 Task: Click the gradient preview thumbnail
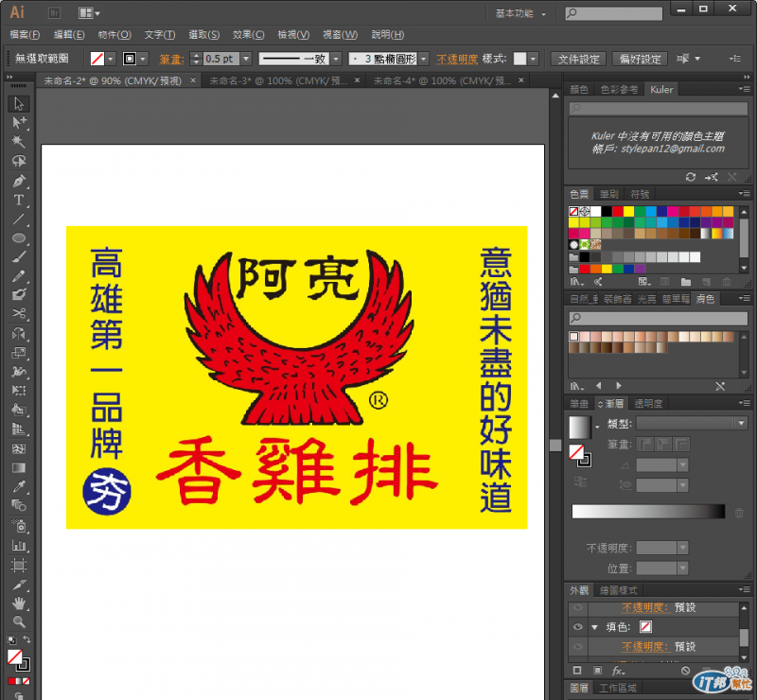[579, 427]
